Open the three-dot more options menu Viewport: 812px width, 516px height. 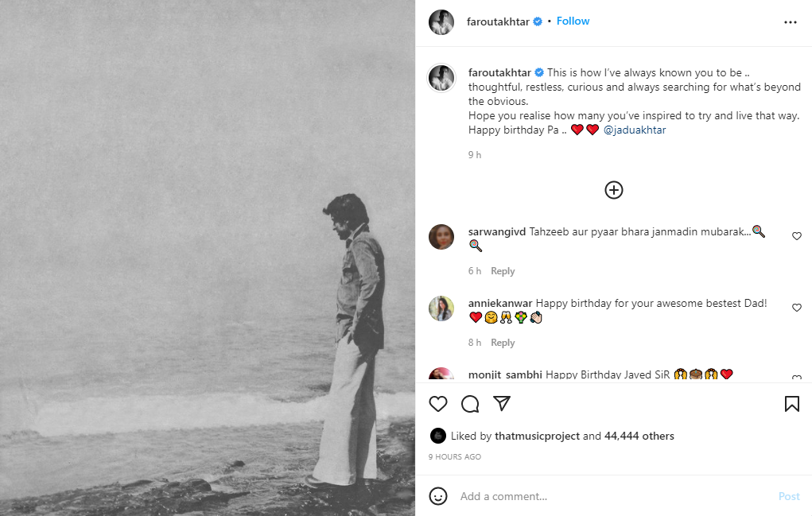pos(790,22)
